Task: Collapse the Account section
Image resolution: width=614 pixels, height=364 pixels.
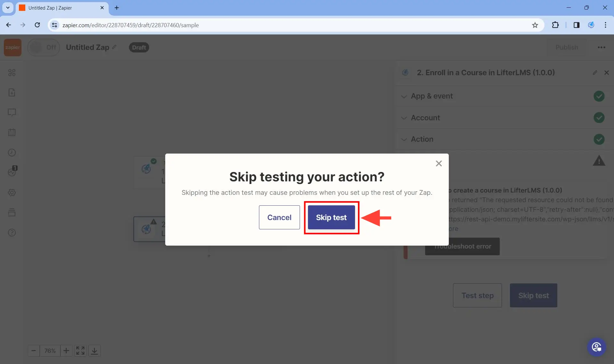Action: 404,118
